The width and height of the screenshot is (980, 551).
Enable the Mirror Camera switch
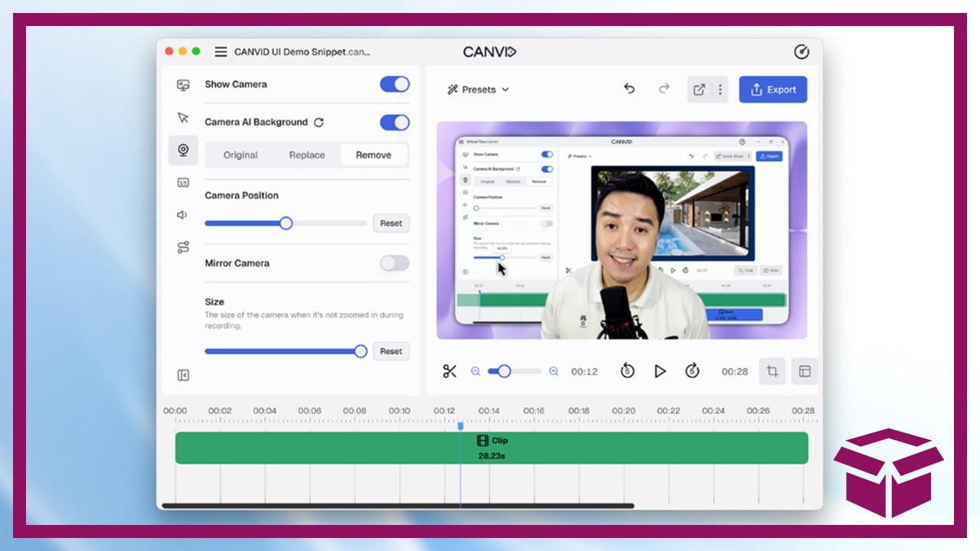[x=395, y=263]
